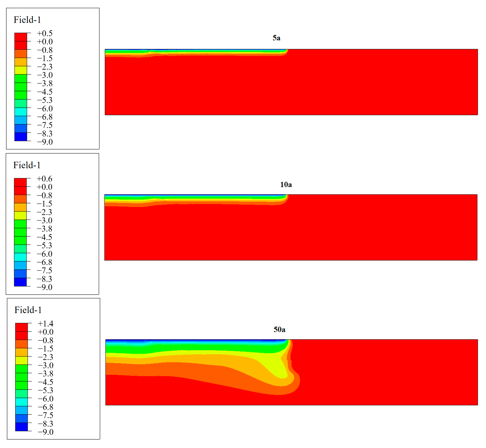Click the blue swatch in top legend
The height and width of the screenshot is (448, 486).
pyautogui.click(x=21, y=128)
